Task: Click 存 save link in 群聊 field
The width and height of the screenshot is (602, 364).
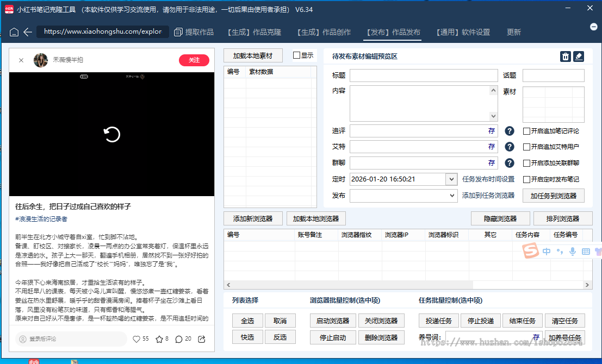Action: (492, 163)
